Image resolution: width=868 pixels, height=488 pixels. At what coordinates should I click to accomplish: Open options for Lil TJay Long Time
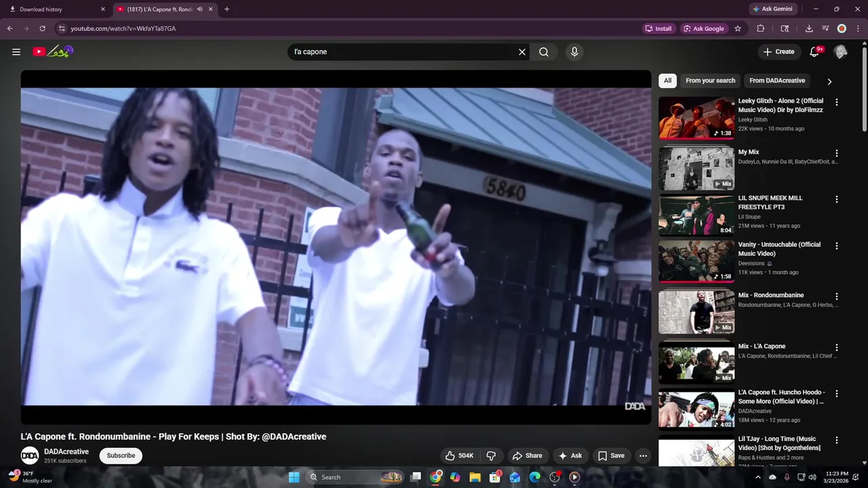836,440
